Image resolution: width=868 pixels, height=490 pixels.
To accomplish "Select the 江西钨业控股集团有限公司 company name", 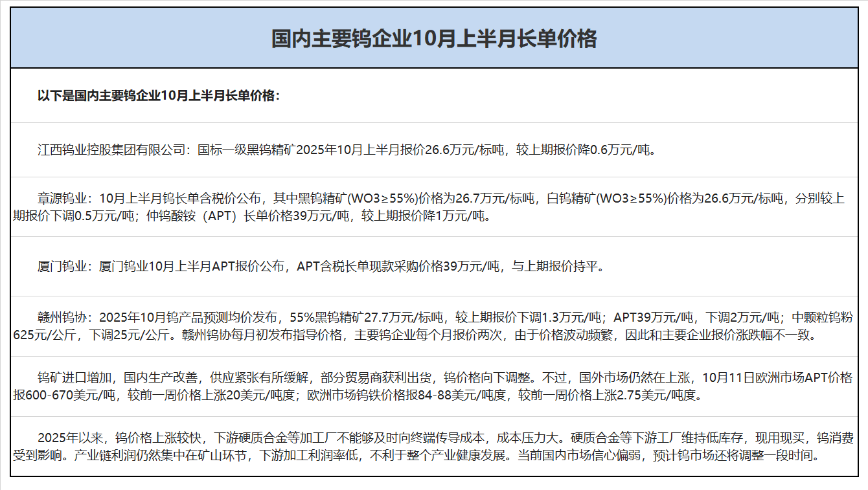I will (109, 150).
